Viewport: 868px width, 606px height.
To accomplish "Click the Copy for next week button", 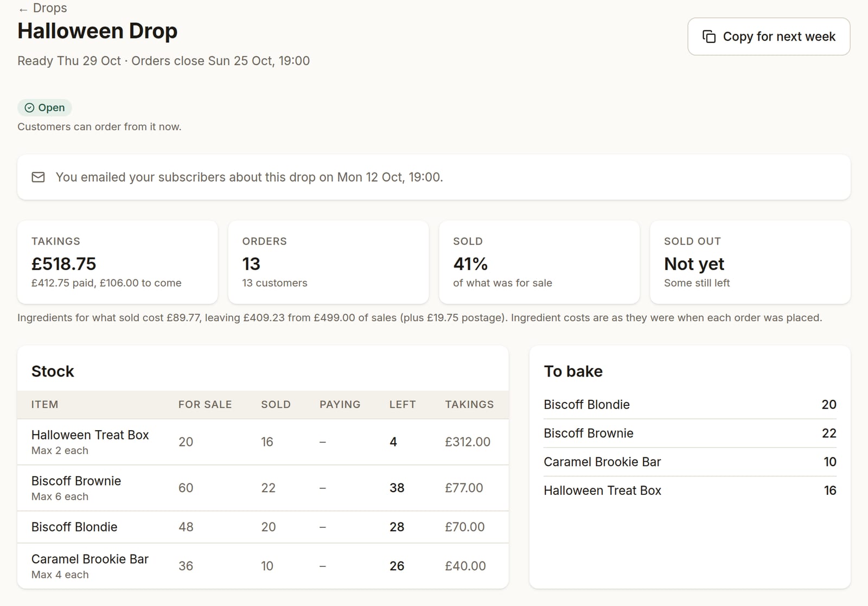I will [x=769, y=36].
